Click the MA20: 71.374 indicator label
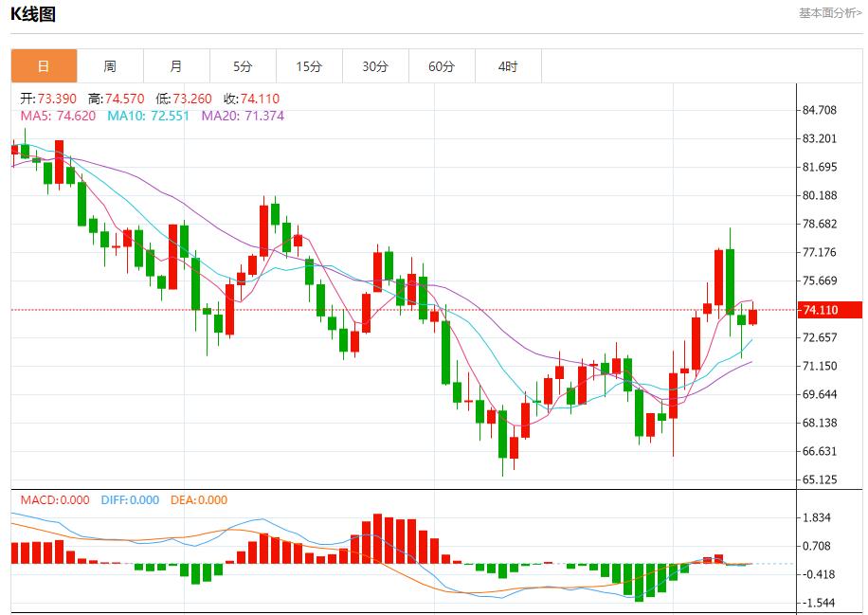Screen dimensions: 868x615 pyautogui.click(x=243, y=116)
